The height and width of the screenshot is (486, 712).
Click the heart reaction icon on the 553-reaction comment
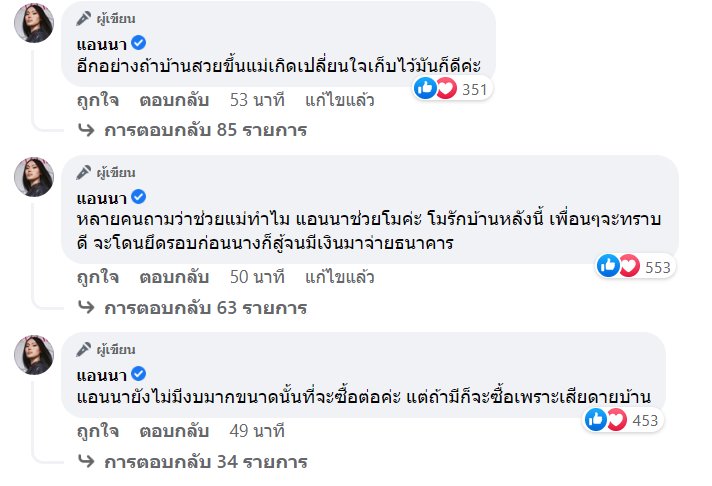tap(629, 266)
